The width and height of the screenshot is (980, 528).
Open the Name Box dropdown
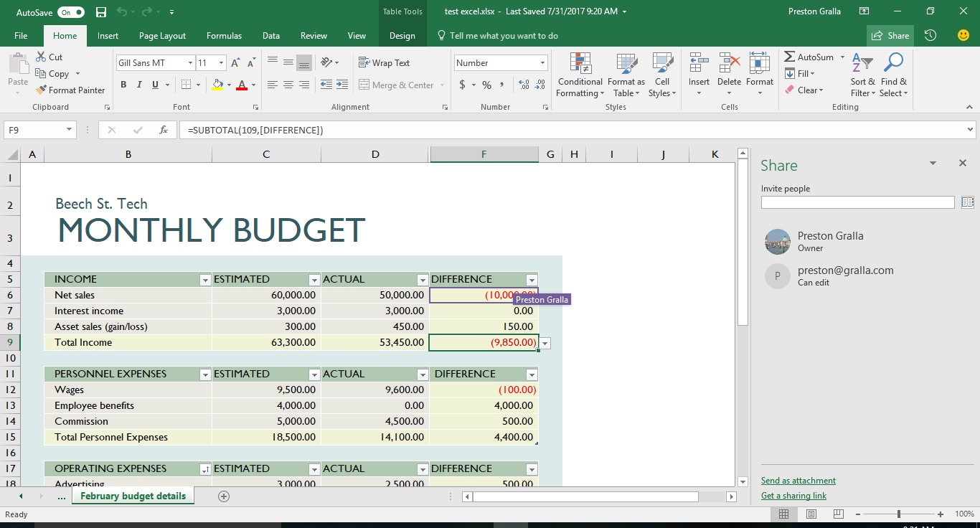[70, 130]
